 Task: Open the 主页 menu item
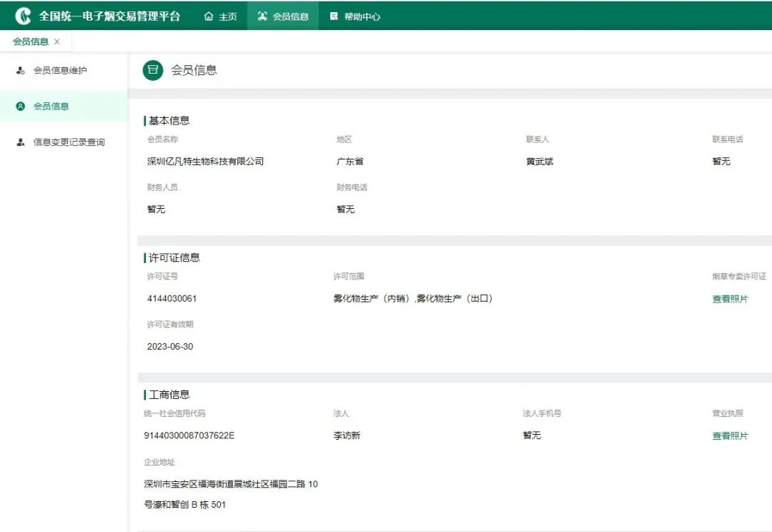[x=221, y=16]
